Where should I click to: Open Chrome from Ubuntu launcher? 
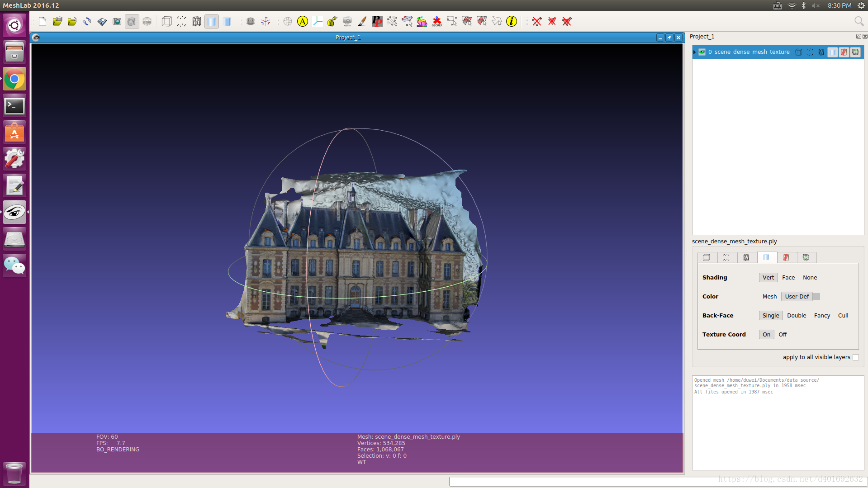[14, 79]
